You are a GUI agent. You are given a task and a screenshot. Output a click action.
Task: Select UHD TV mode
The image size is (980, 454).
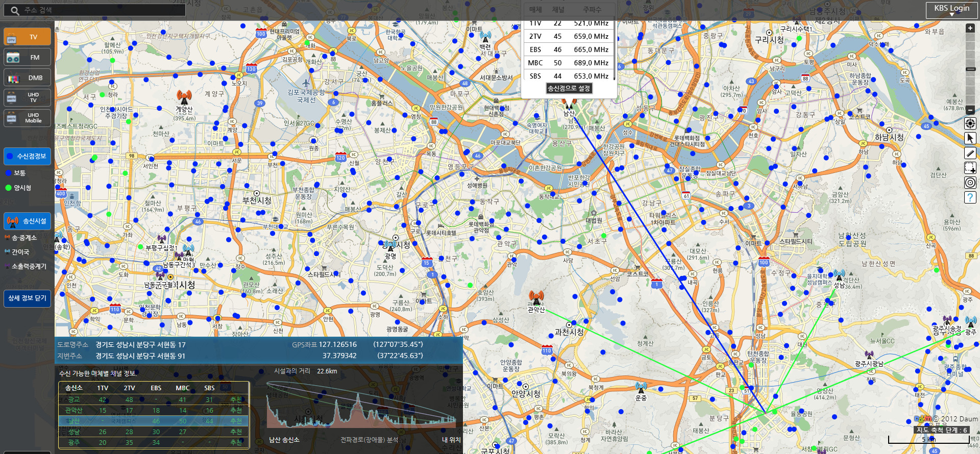27,97
